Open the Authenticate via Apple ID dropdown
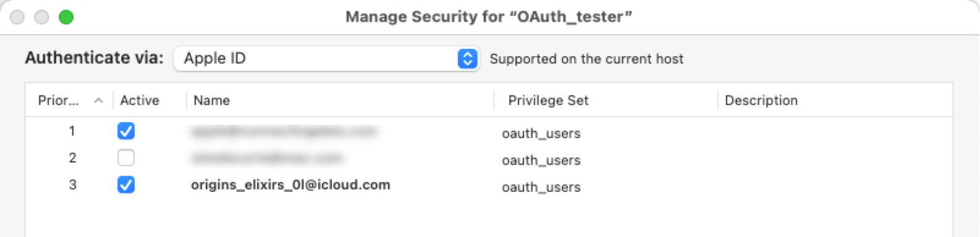 [326, 59]
